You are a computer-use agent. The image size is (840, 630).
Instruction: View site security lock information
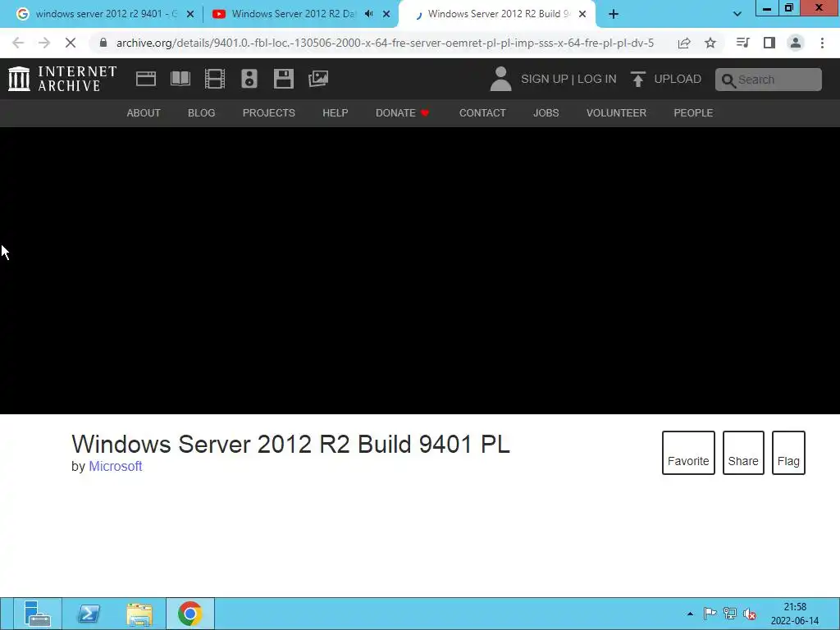coord(103,43)
